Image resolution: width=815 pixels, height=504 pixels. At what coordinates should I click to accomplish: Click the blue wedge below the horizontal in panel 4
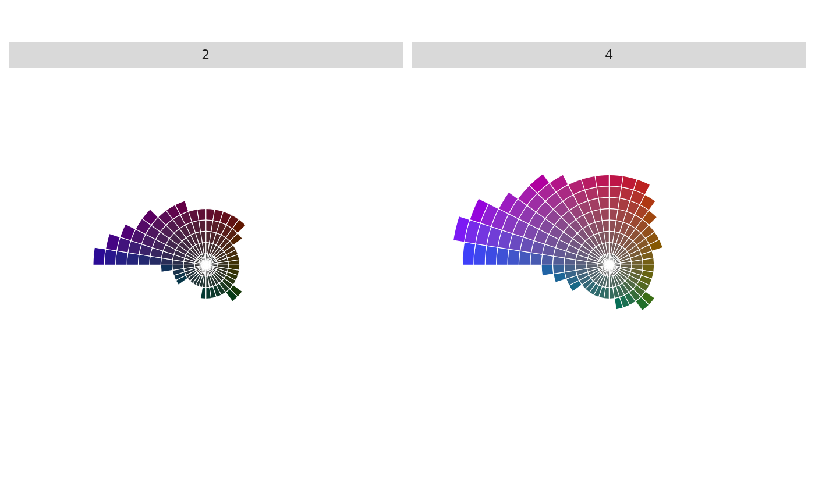547,270
